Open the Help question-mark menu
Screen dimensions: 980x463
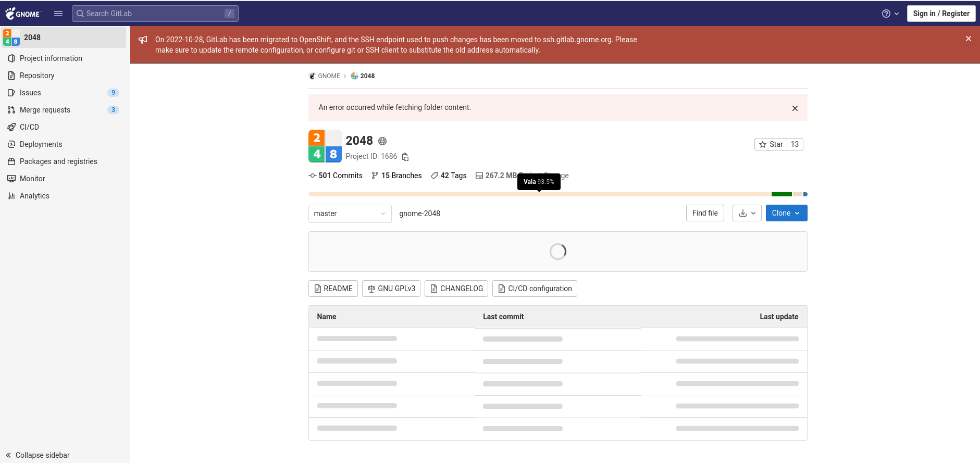(890, 14)
